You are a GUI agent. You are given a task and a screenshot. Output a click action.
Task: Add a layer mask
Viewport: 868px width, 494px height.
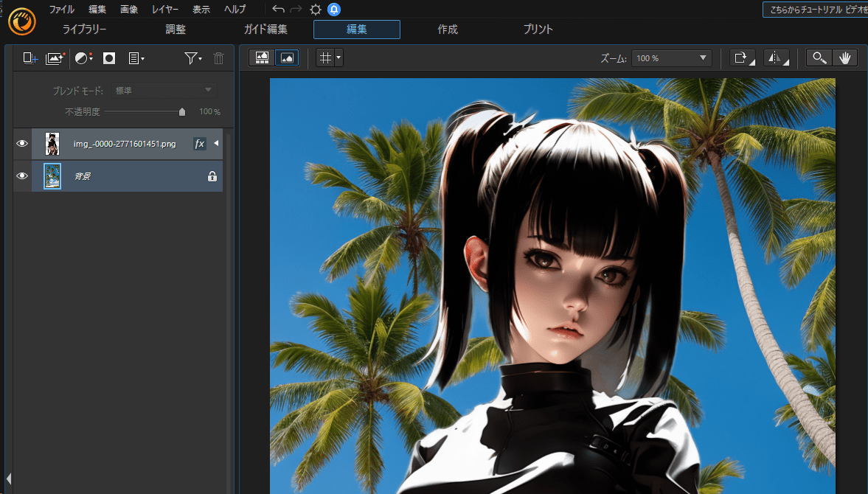click(x=108, y=58)
